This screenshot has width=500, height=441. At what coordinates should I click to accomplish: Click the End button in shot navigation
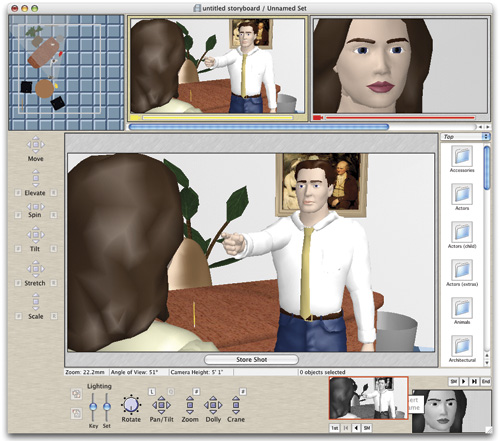coord(486,381)
